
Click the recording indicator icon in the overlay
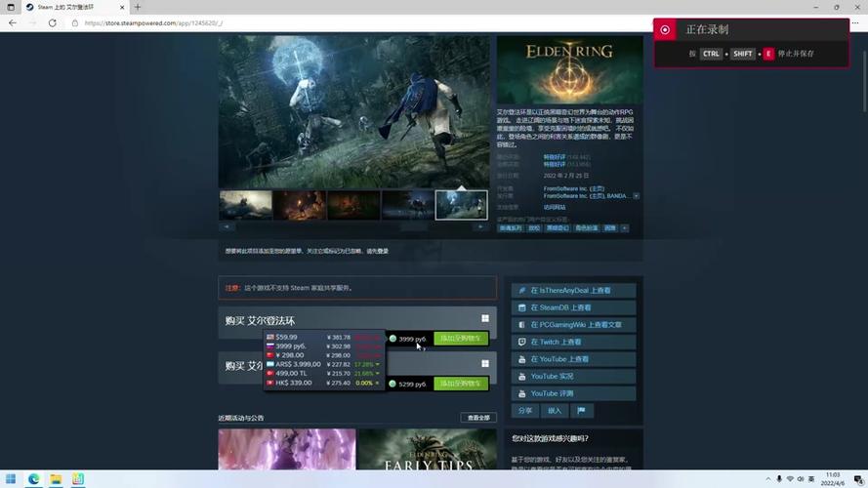(665, 30)
